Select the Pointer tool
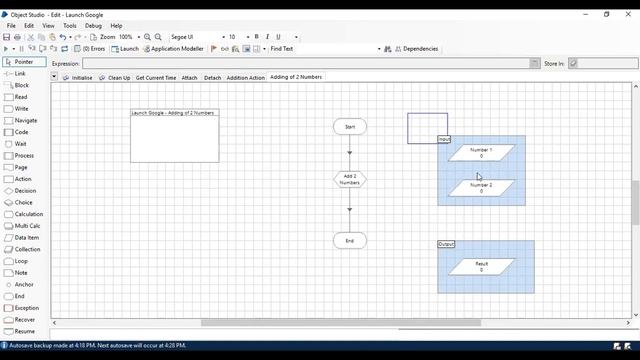 coord(24,62)
